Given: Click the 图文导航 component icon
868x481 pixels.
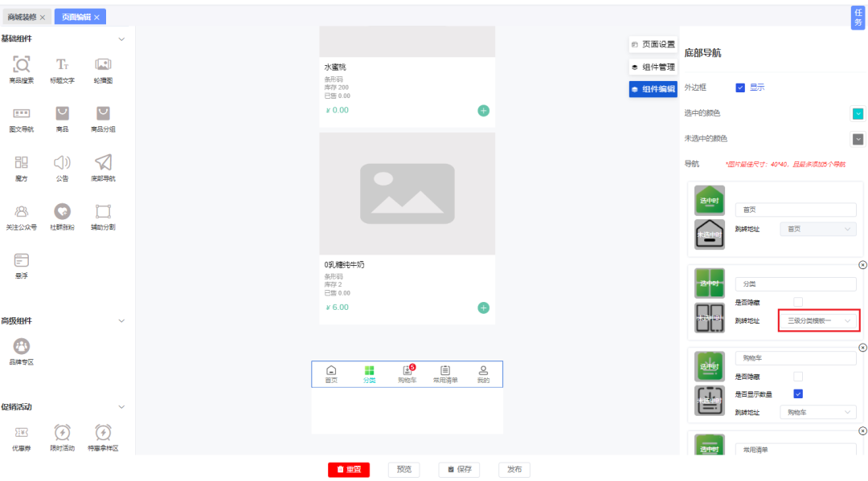Looking at the screenshot, I should click(x=22, y=116).
